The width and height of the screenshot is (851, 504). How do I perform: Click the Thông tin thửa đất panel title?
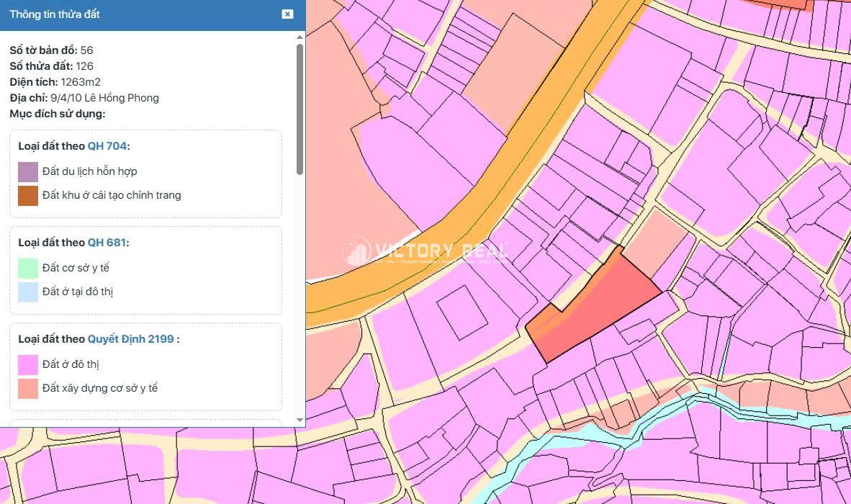pos(55,14)
